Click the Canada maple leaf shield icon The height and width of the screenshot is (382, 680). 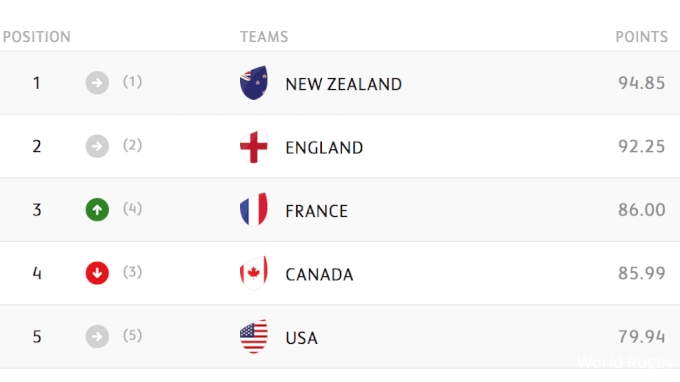(x=254, y=273)
